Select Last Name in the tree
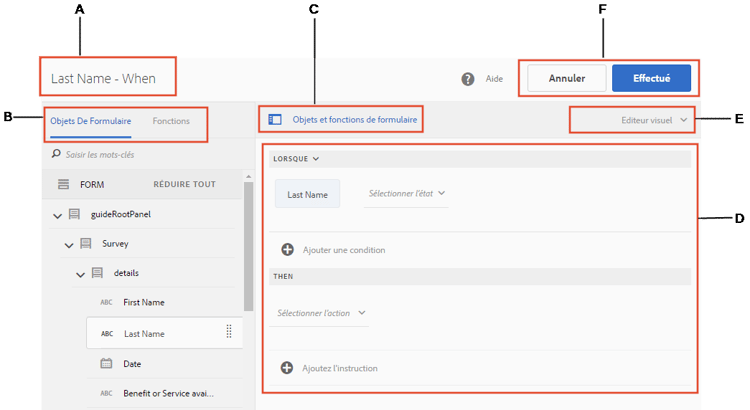The height and width of the screenshot is (410, 750). coord(144,334)
